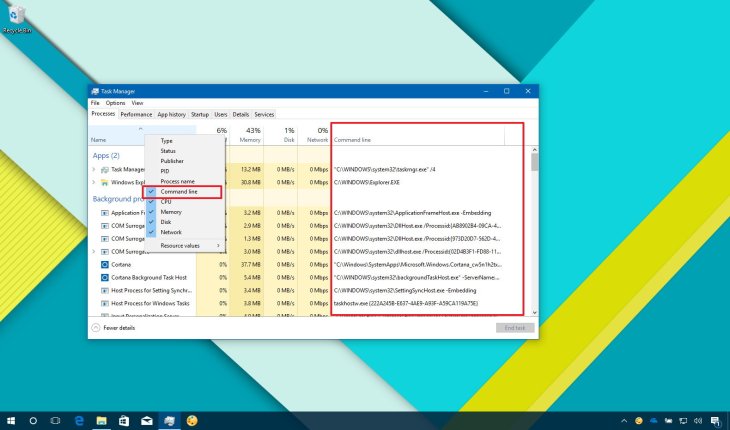The image size is (730, 430).
Task: Uncheck the Disk column option in the menu
Action: tap(185, 222)
